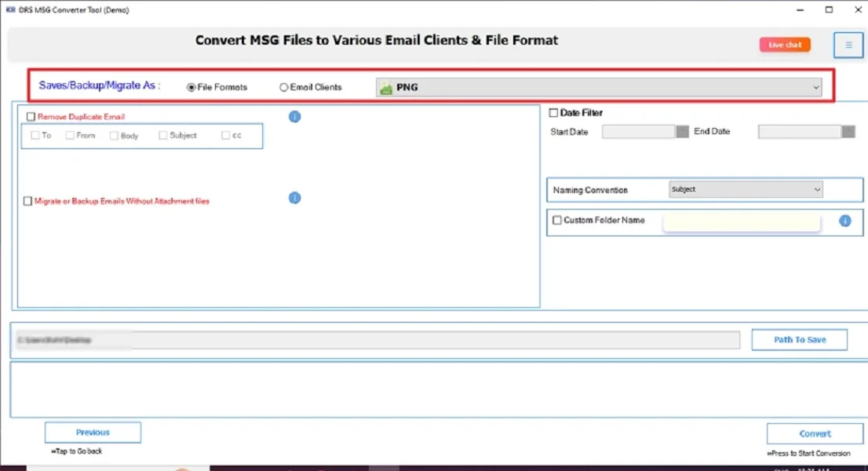868x471 pixels.
Task: Open the hamburger menu in top right corner
Action: click(x=848, y=45)
